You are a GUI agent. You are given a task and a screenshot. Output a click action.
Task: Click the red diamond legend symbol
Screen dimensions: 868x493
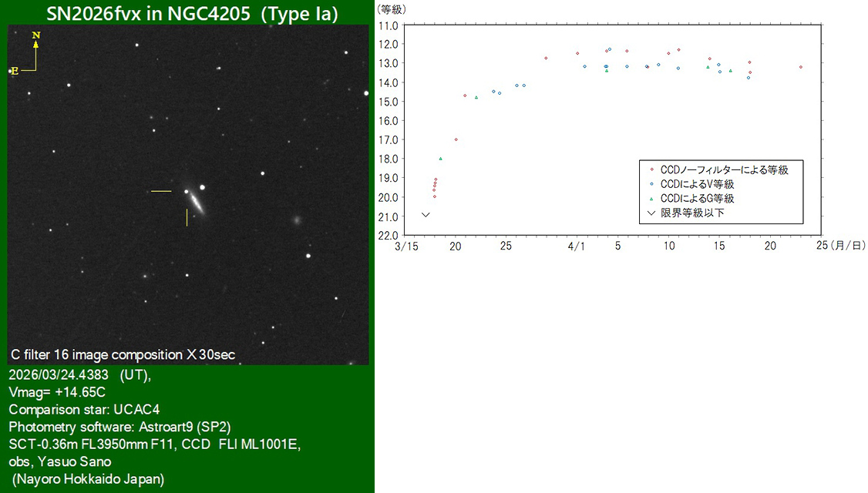pyautogui.click(x=651, y=169)
